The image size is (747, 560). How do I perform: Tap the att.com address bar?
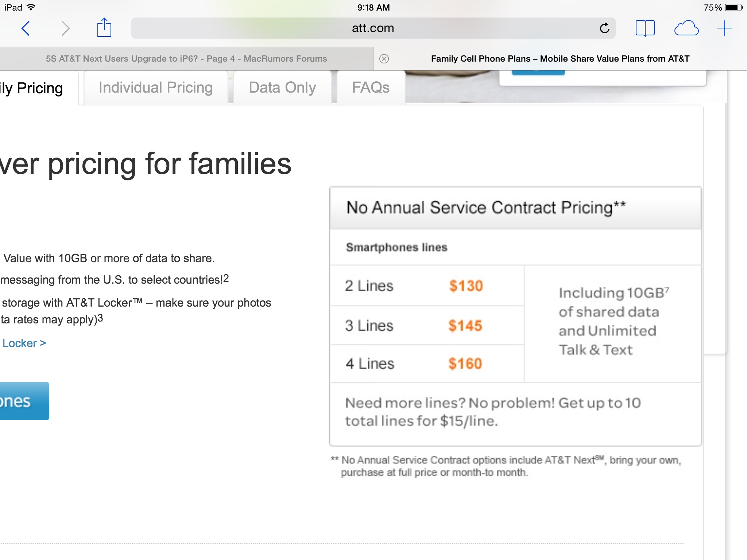click(x=373, y=28)
